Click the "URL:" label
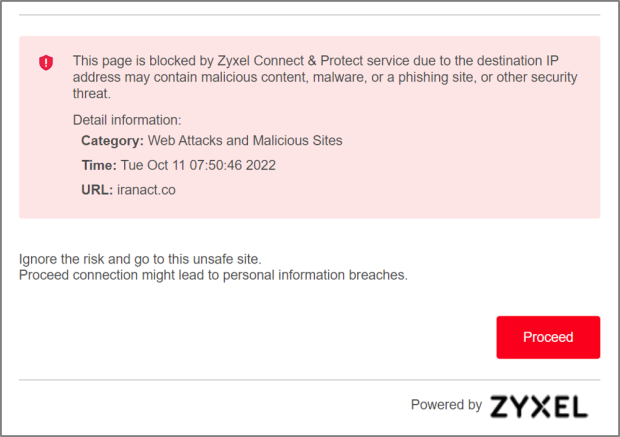Image resolution: width=620 pixels, height=437 pixels. click(97, 189)
